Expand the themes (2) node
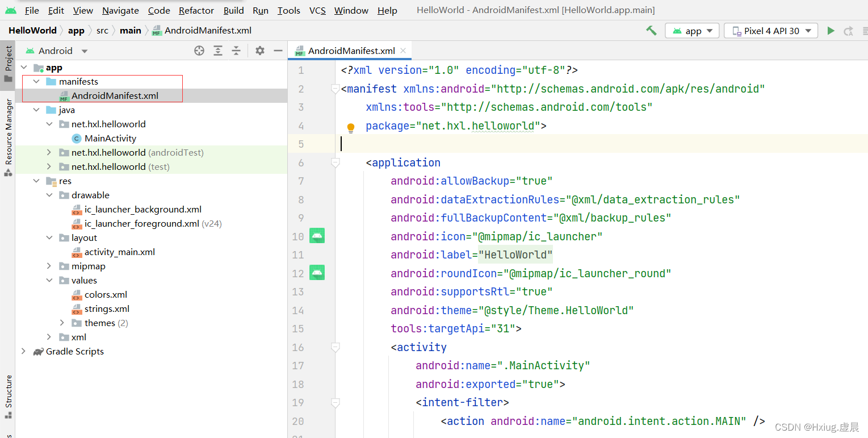This screenshot has width=868, height=438. tap(62, 323)
